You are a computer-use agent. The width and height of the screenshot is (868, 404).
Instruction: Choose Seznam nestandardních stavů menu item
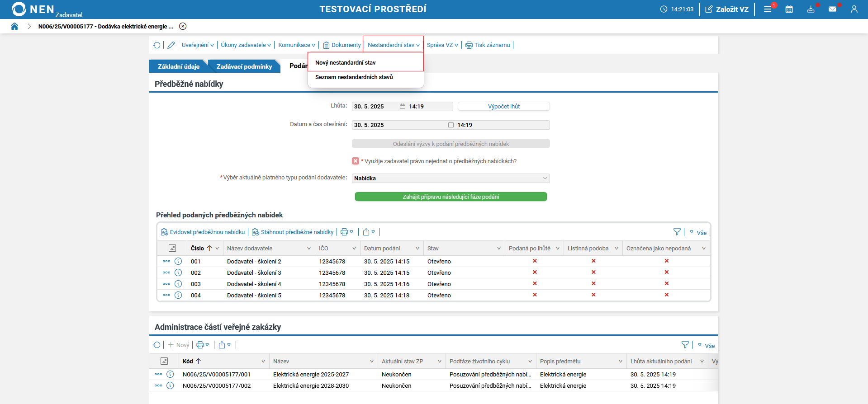(x=354, y=77)
